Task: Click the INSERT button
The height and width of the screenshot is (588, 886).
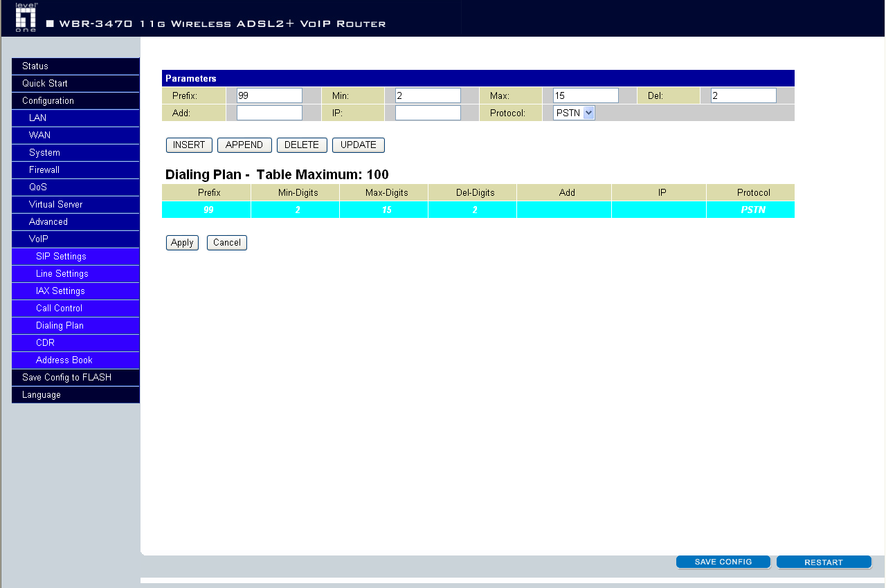Action: pos(189,145)
